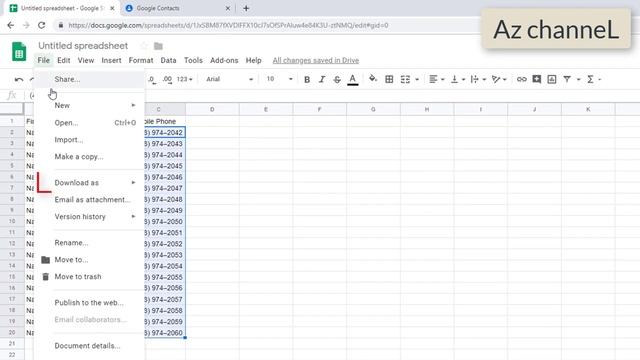Open the functions sigma menu
The width and height of the screenshot is (640, 360).
594,79
